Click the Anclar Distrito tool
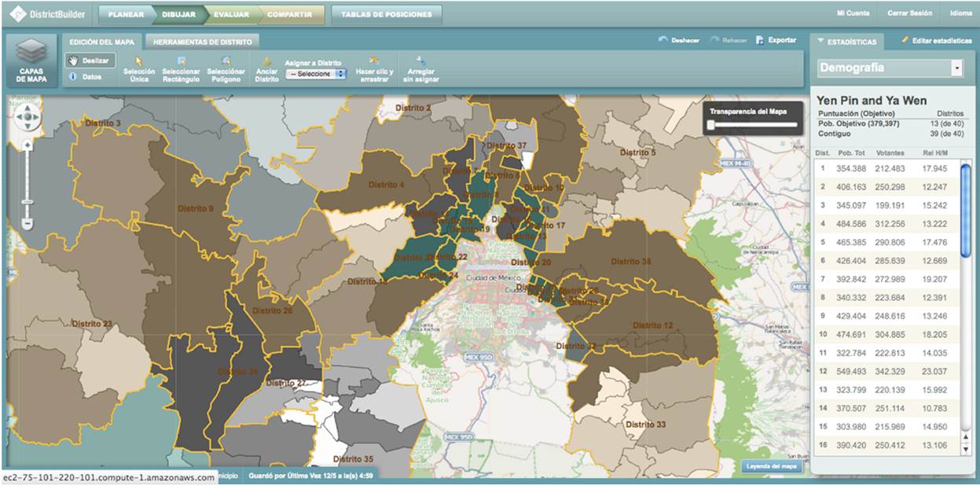Viewport: 980px width, 485px height. [x=267, y=70]
